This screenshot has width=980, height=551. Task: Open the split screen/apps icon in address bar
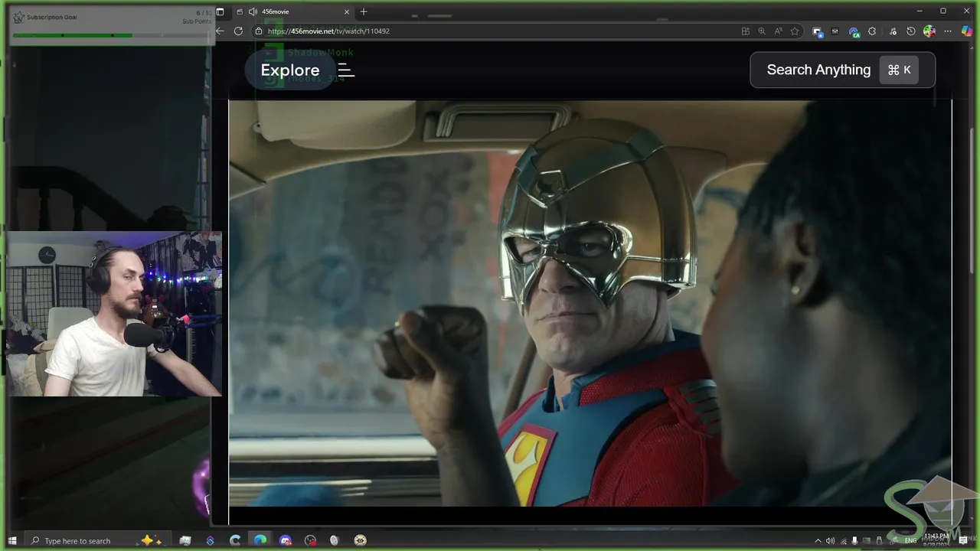[x=745, y=31]
